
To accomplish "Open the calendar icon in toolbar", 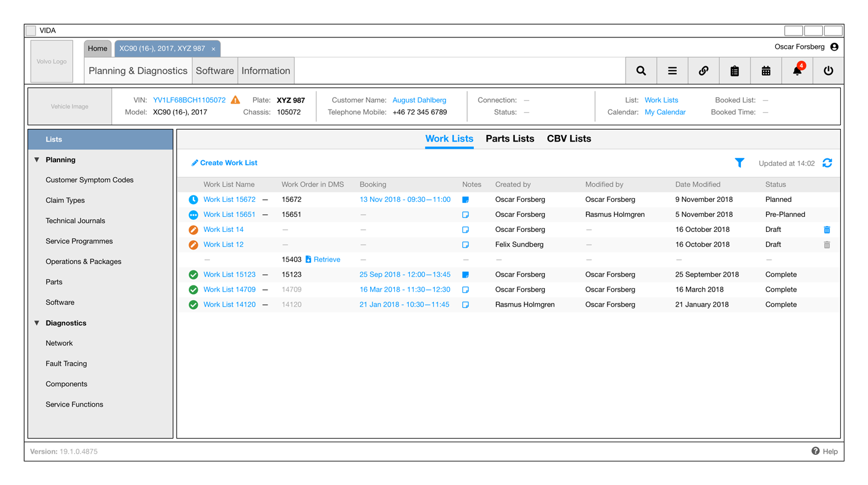I will [x=766, y=70].
